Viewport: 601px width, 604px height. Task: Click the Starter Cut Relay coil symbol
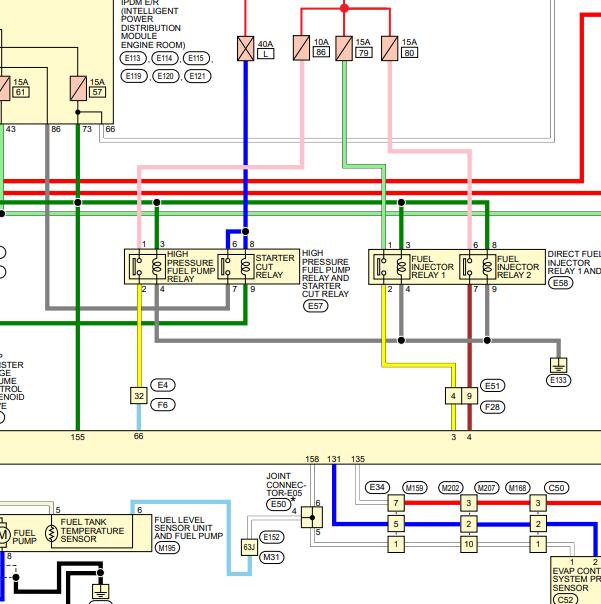245,267
